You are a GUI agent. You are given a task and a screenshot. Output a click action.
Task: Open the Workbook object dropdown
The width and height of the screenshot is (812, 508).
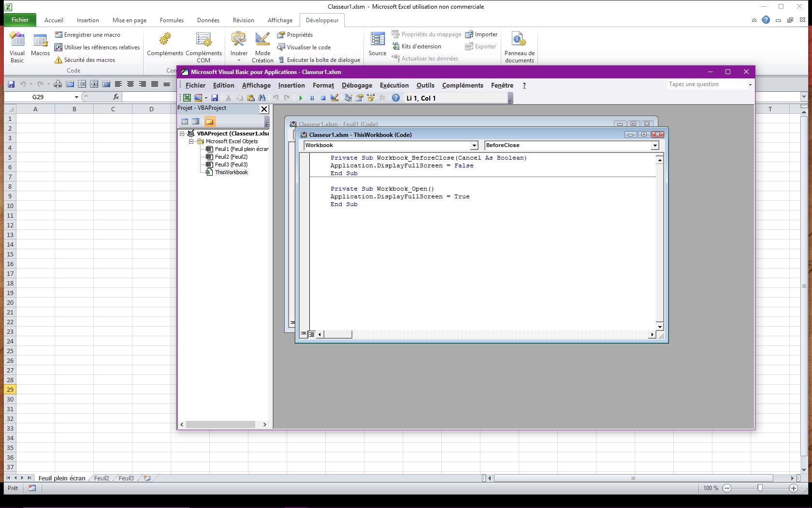pos(474,146)
